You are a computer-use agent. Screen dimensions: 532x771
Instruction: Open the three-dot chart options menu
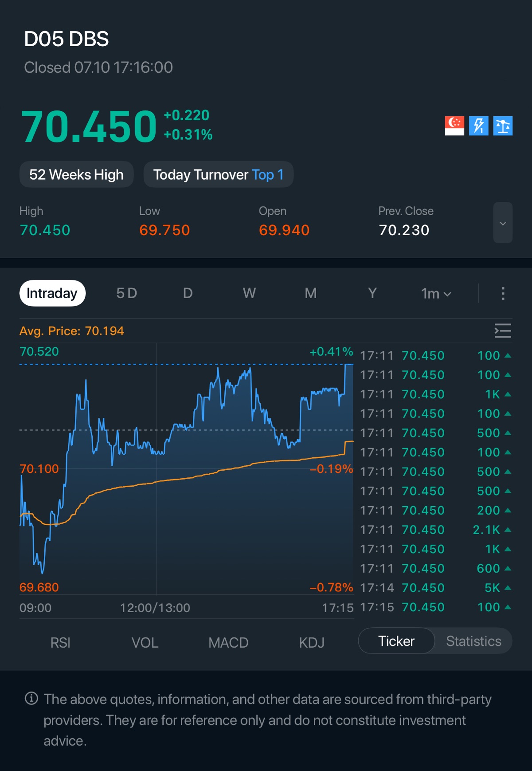pyautogui.click(x=503, y=293)
